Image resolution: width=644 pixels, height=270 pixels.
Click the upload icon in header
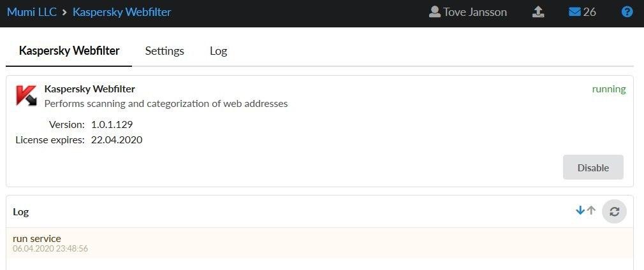pos(538,12)
